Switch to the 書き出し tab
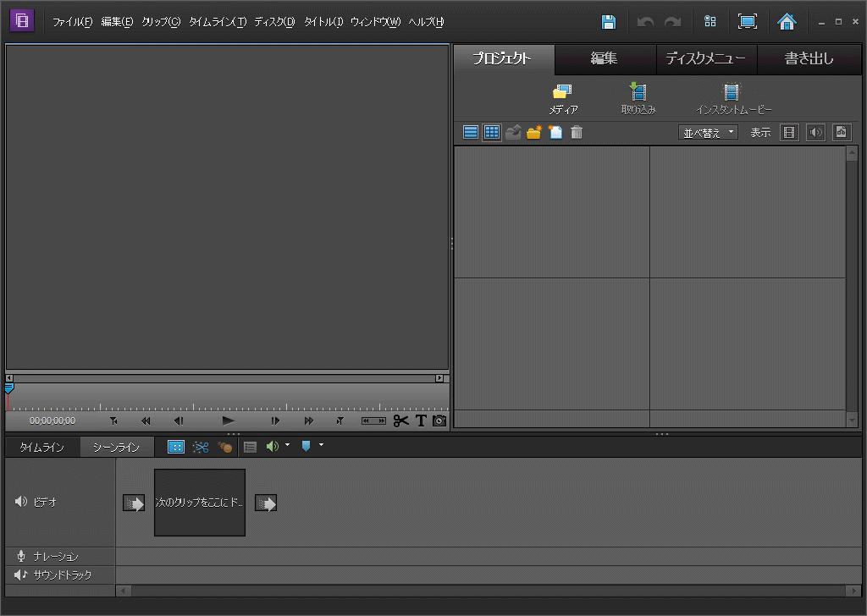 tap(809, 58)
